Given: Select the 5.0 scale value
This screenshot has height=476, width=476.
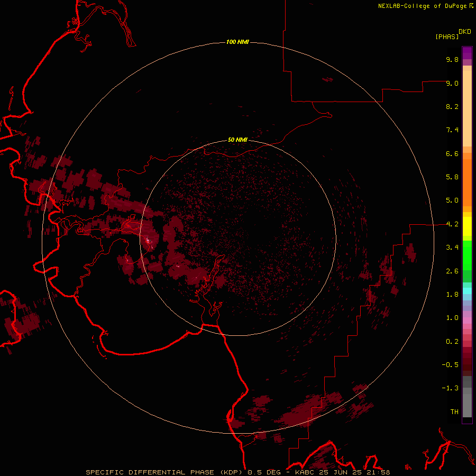Looking at the screenshot, I should click(x=452, y=200).
